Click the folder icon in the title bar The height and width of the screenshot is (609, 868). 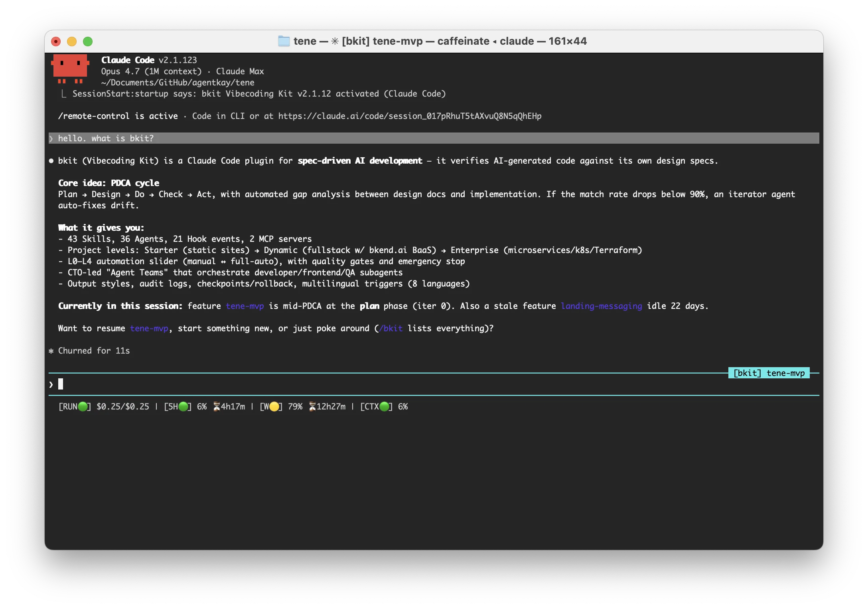(284, 41)
